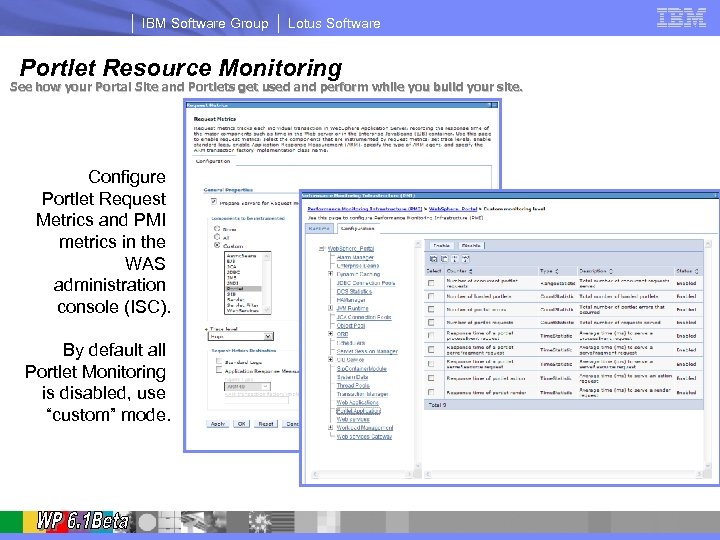The width and height of the screenshot is (720, 540).
Task: Toggle 'Prepare servers for request metrics' checkbox
Action: tap(214, 201)
